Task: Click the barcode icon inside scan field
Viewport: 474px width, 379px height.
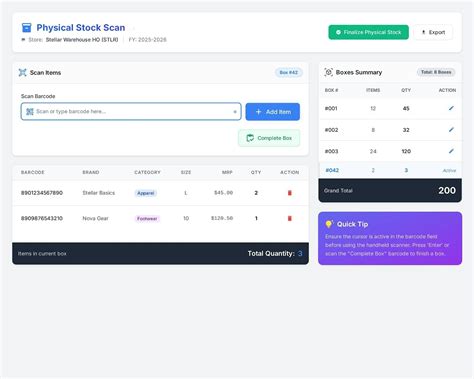Action: (30, 111)
